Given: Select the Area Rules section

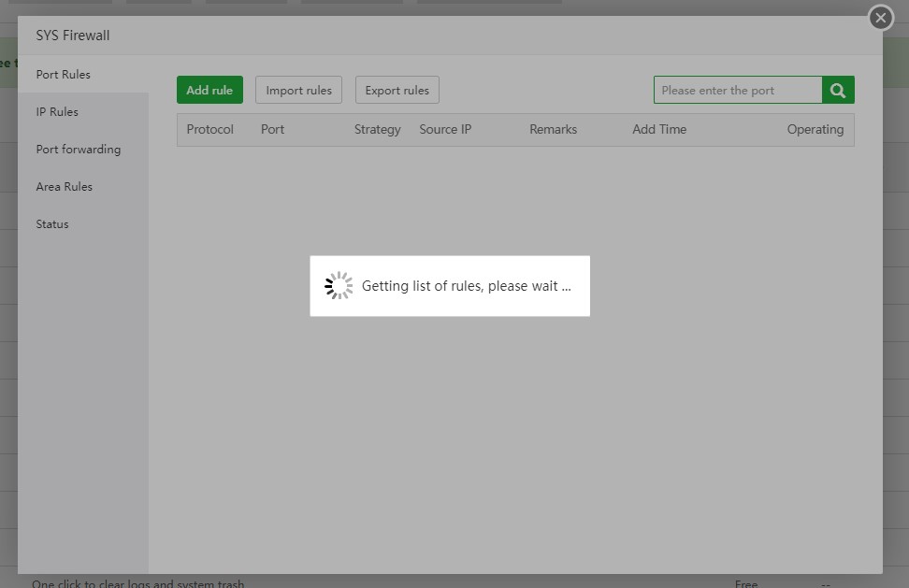Looking at the screenshot, I should [64, 186].
